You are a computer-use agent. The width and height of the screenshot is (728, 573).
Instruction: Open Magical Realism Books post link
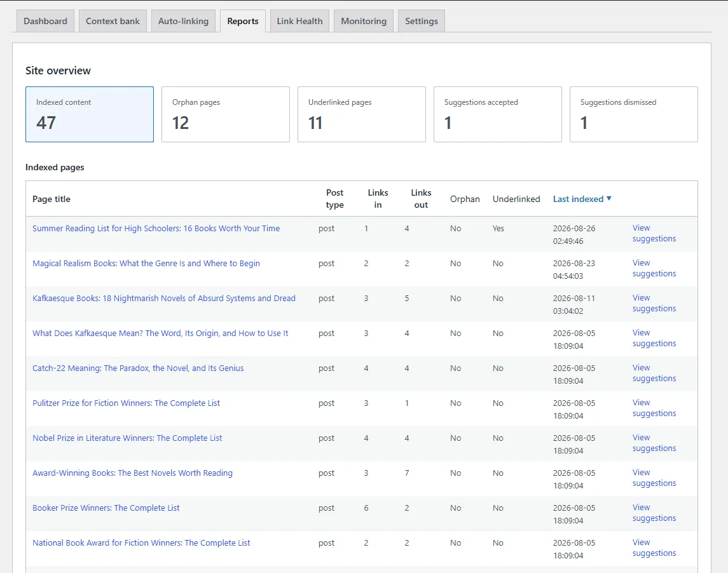(146, 263)
